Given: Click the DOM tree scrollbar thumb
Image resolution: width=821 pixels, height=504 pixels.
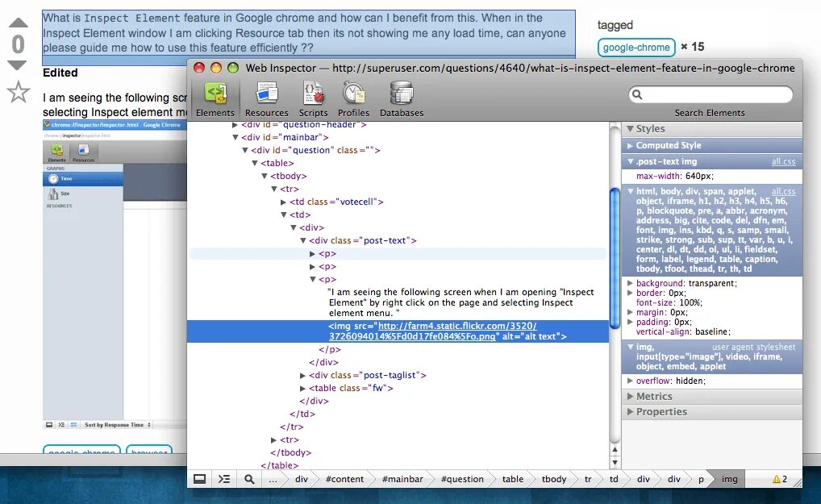Looking at the screenshot, I should click(x=615, y=259).
